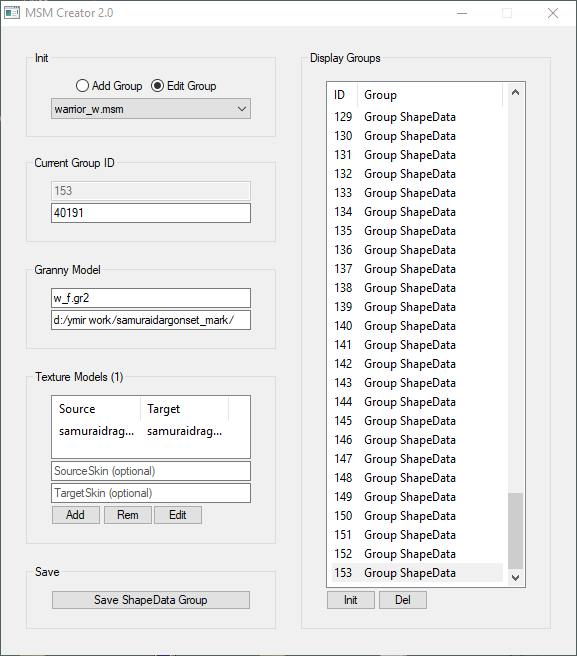This screenshot has width=577, height=656.
Task: Click the scroll up arrow in group list
Action: pos(515,92)
